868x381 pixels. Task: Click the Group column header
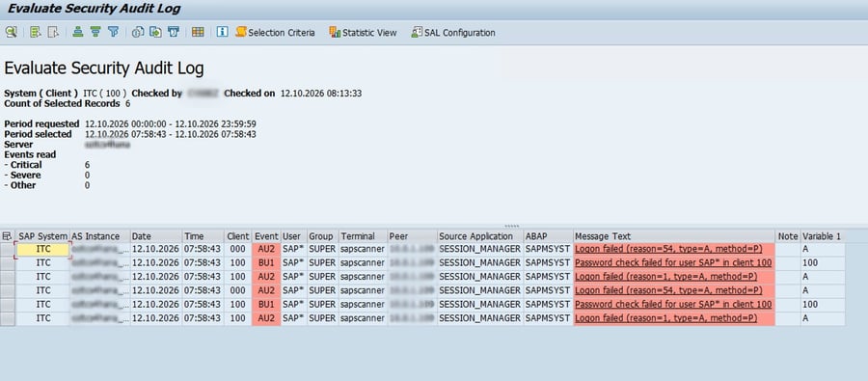click(323, 236)
